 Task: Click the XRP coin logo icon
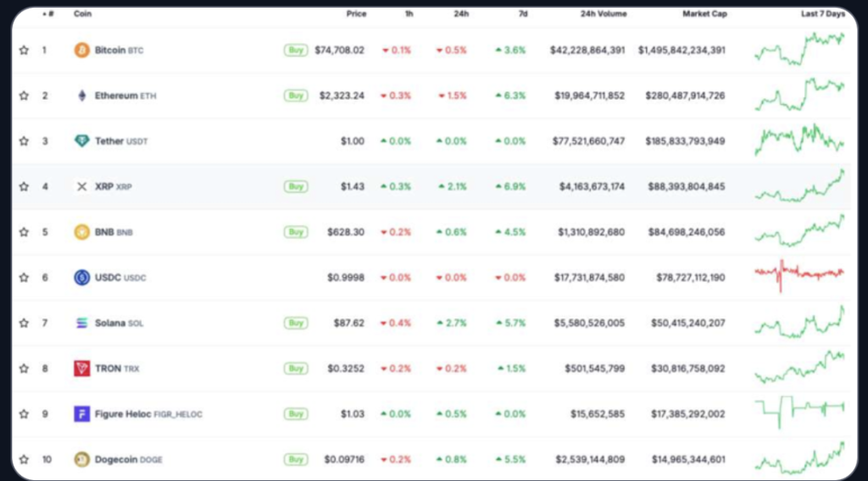click(82, 187)
